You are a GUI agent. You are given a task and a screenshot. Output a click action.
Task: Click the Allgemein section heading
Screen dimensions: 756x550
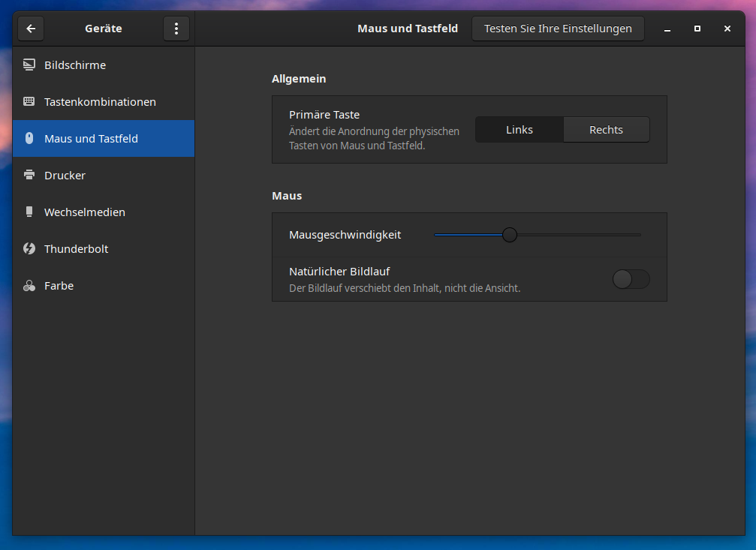(x=299, y=79)
